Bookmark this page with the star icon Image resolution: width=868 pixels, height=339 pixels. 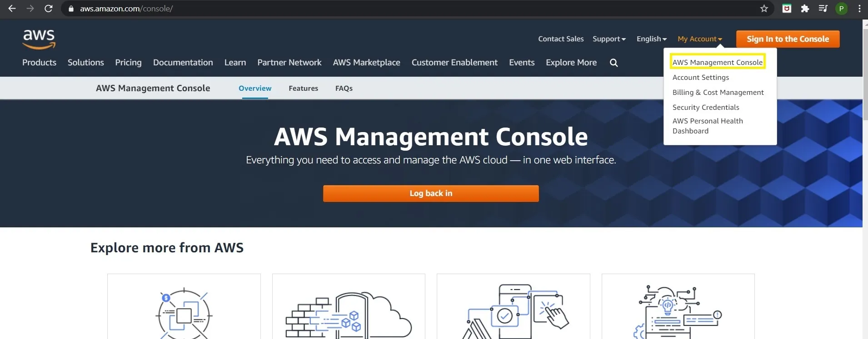(x=764, y=9)
